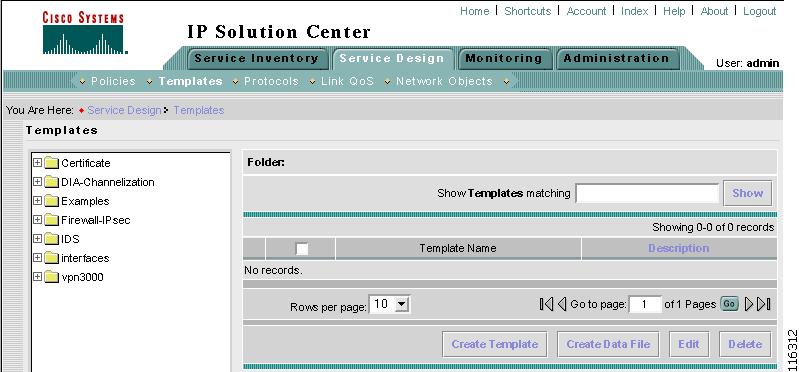
Task: Click the Edit button
Action: point(688,344)
